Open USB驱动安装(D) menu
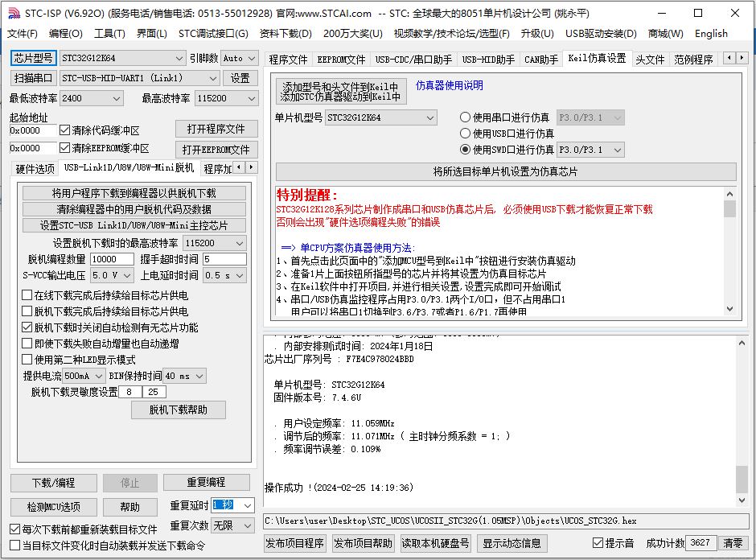This screenshot has height=560, width=756. 601,34
